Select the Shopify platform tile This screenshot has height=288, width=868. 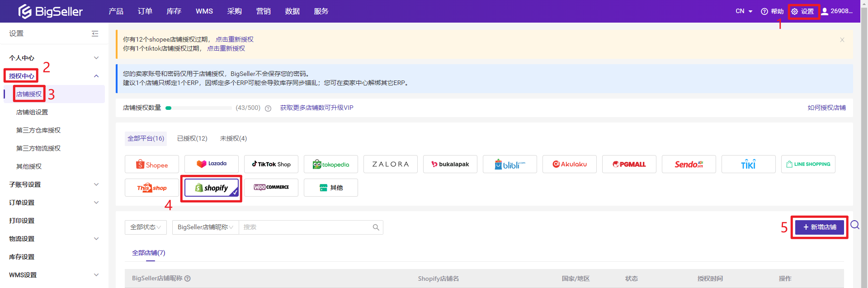pos(212,188)
